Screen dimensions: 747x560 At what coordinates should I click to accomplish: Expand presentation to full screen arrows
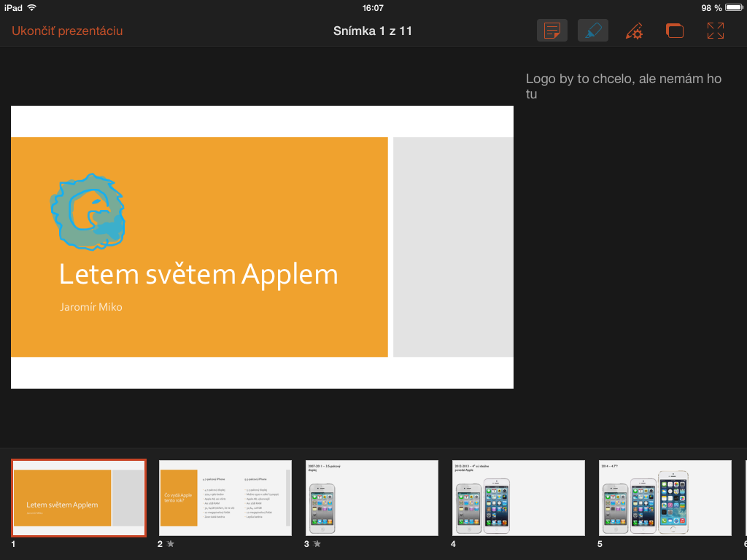coord(716,31)
